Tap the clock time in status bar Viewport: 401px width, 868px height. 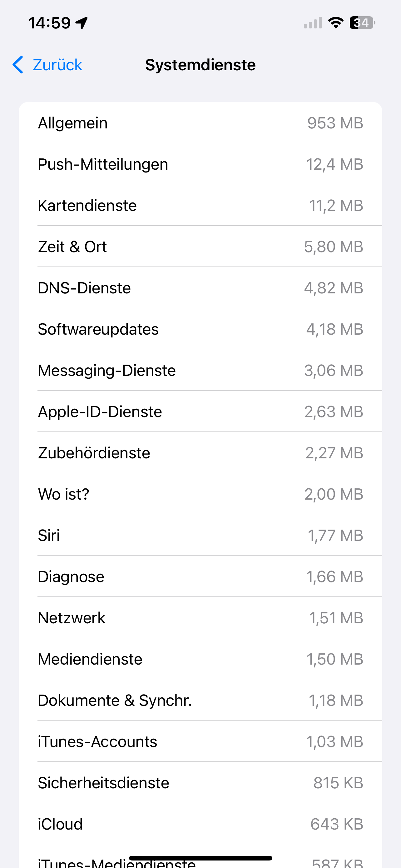pyautogui.click(x=49, y=23)
